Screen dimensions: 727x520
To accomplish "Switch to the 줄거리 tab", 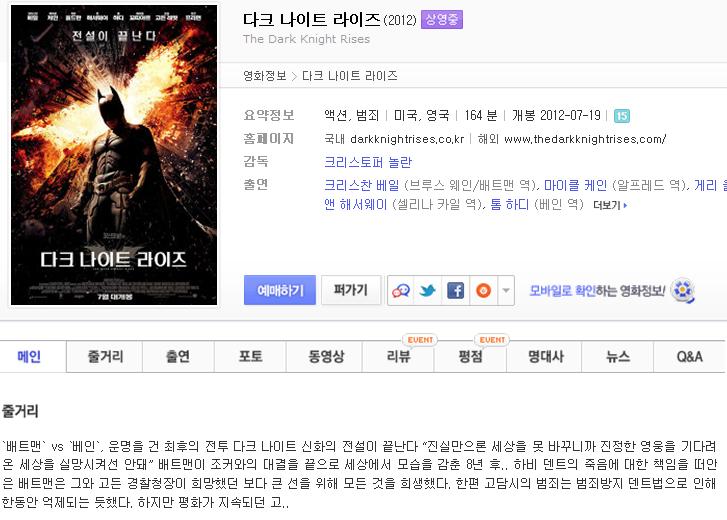I will coord(105,356).
